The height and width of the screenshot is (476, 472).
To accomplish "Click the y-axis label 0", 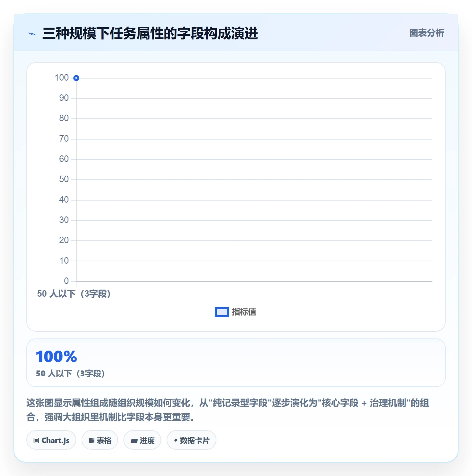I will pyautogui.click(x=66, y=281).
